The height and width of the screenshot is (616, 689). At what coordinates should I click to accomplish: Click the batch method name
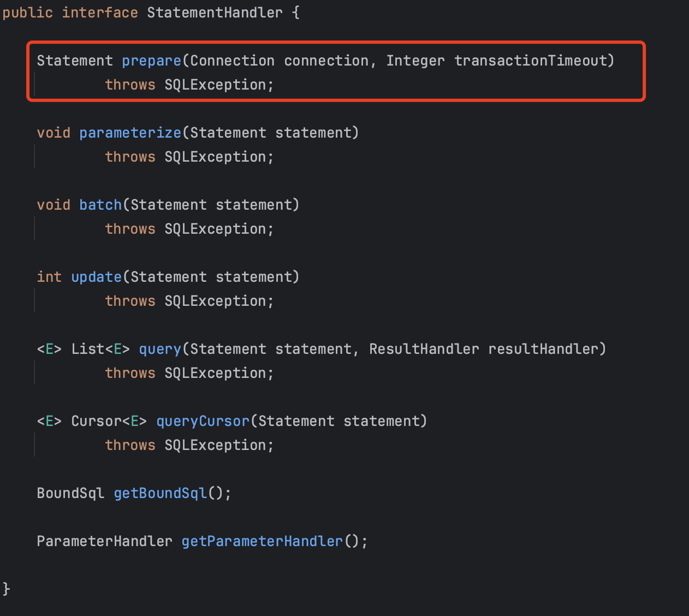(x=101, y=205)
